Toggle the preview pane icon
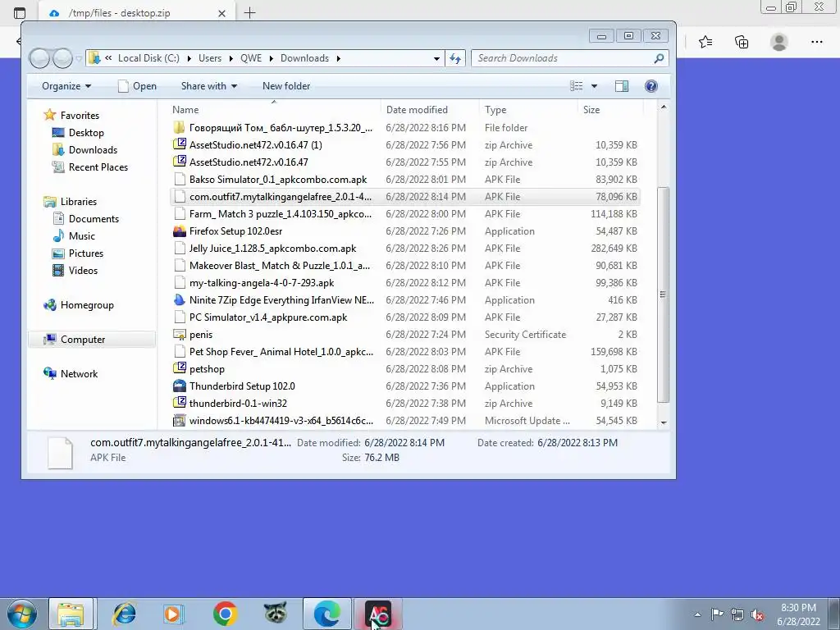The width and height of the screenshot is (840, 630). pos(622,86)
